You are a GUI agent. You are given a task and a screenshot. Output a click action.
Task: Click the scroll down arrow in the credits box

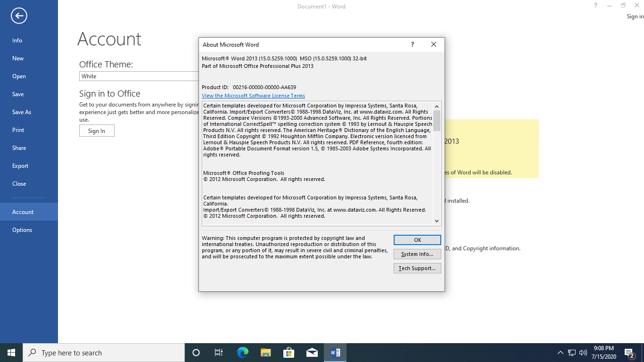(x=437, y=221)
